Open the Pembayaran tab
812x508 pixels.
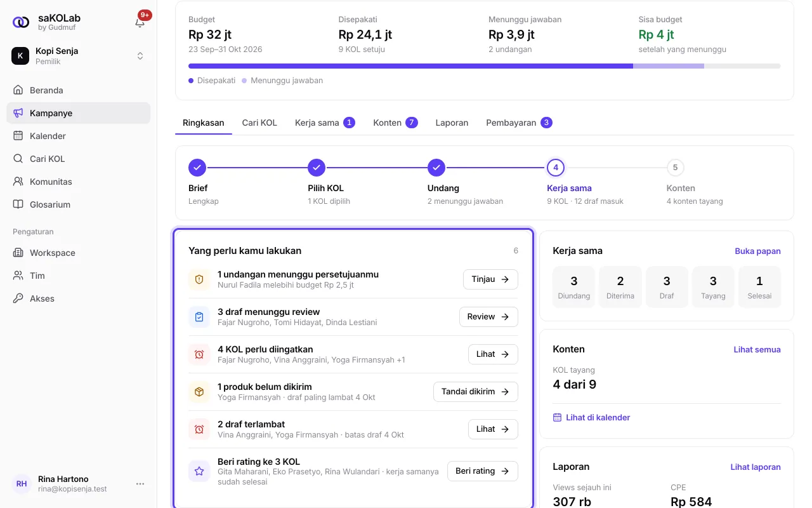519,123
